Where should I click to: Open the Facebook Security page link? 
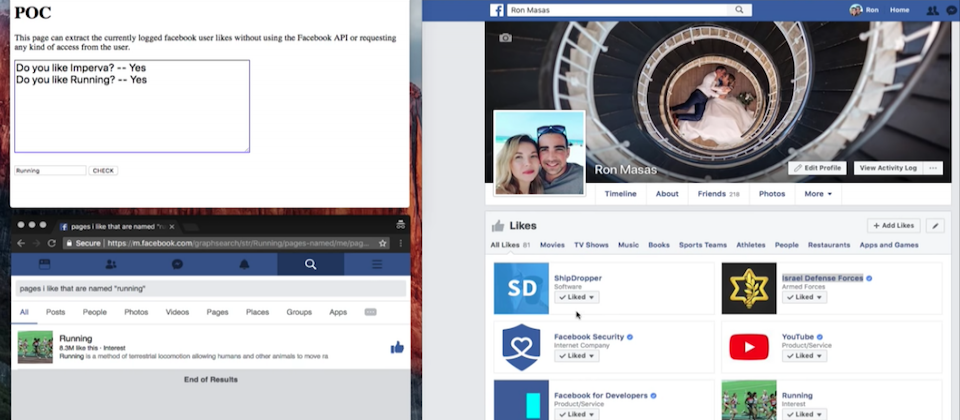pyautogui.click(x=589, y=337)
